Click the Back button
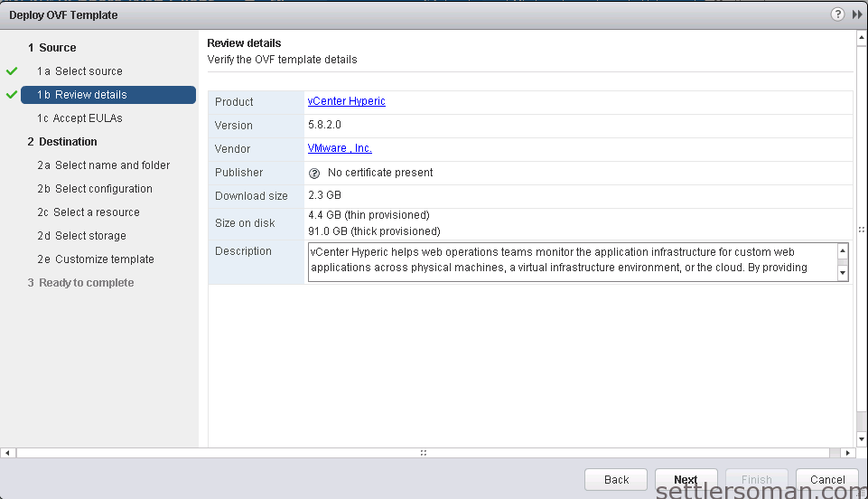The width and height of the screenshot is (868, 499). [x=616, y=480]
